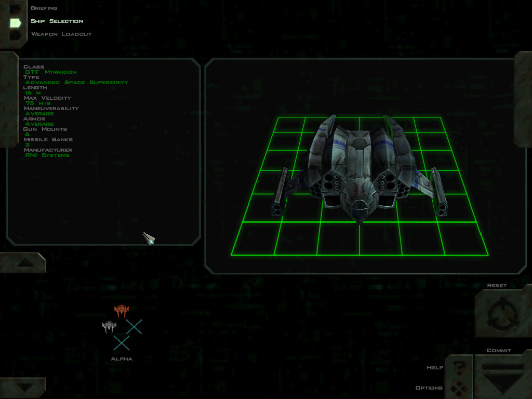This screenshot has height=399, width=532.
Task: Click the Maneuverability label
Action: tap(51, 108)
